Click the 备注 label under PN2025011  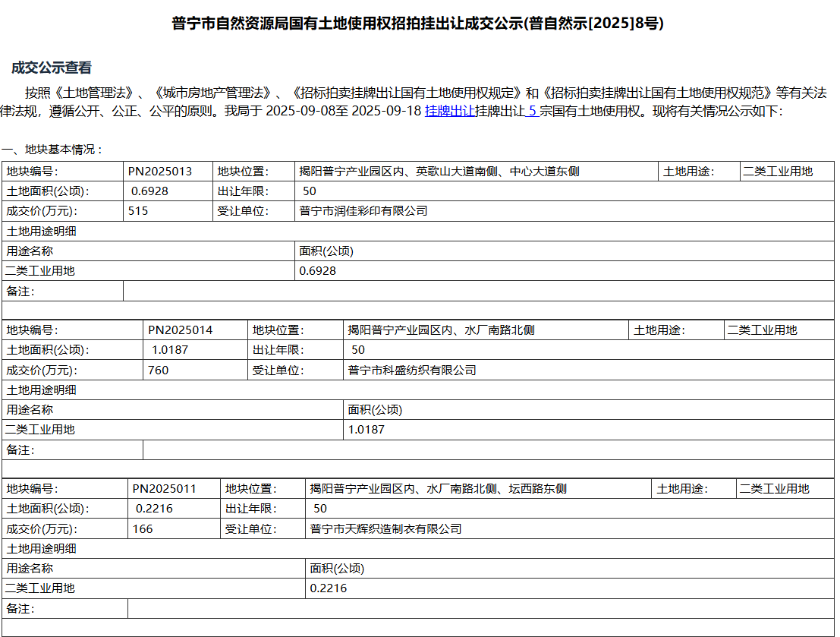20,609
